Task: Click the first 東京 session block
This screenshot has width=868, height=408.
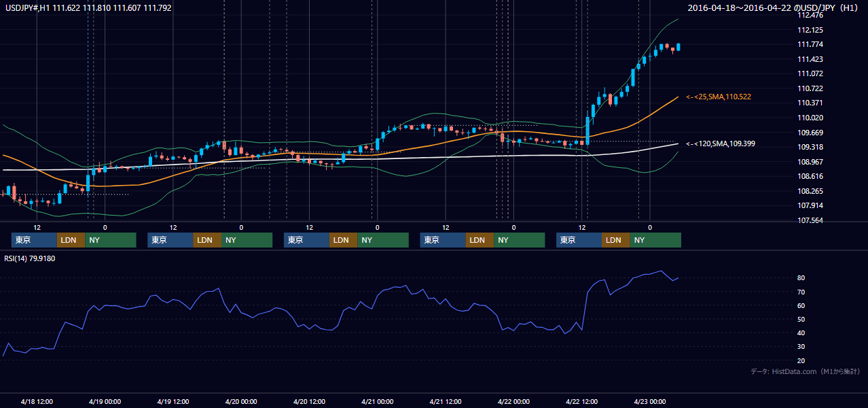Action: (34, 240)
